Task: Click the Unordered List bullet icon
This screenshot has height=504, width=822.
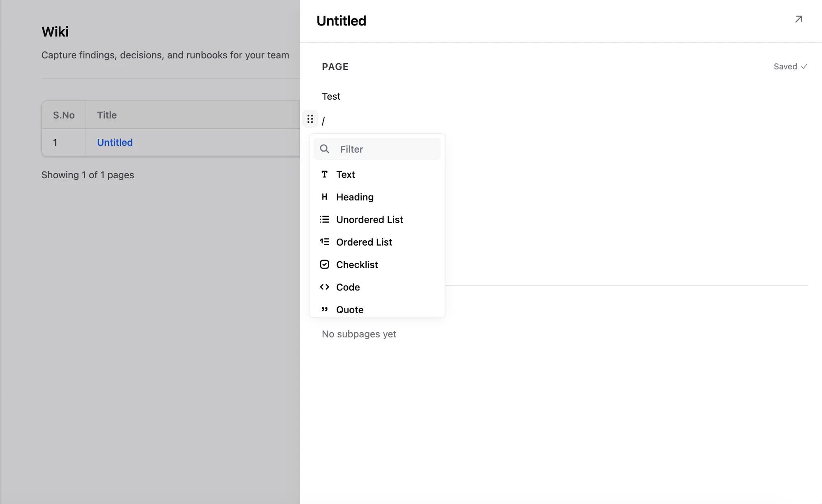Action: click(x=324, y=219)
